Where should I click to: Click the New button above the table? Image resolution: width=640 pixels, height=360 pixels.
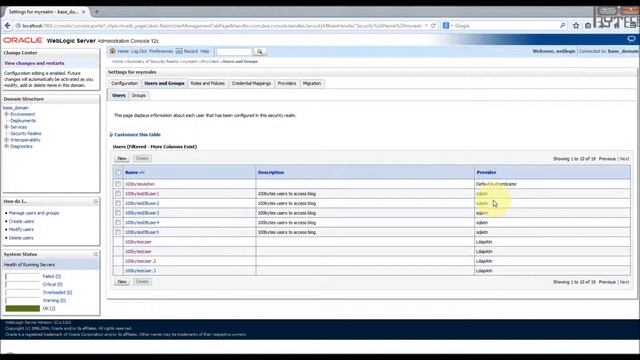tap(122, 158)
